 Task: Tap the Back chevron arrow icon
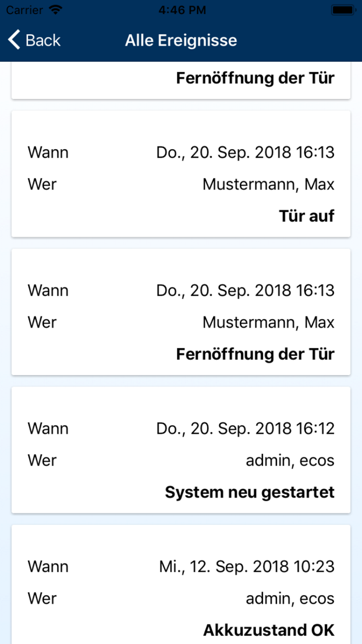pyautogui.click(x=14, y=40)
